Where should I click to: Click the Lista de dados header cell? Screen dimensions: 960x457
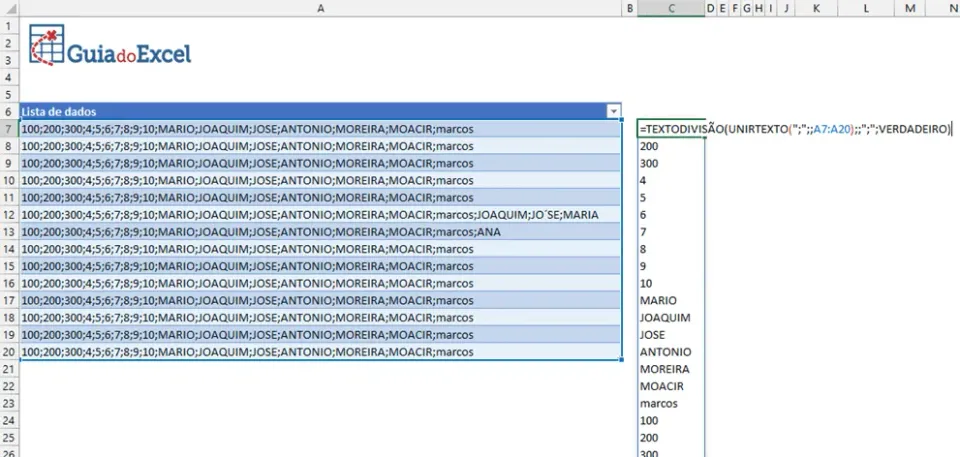point(320,111)
